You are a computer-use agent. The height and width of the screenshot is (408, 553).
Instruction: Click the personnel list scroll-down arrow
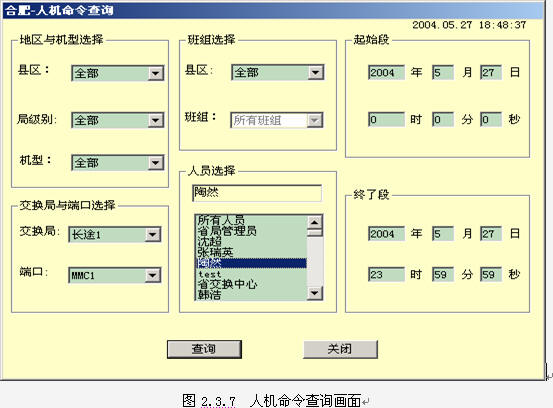point(315,293)
